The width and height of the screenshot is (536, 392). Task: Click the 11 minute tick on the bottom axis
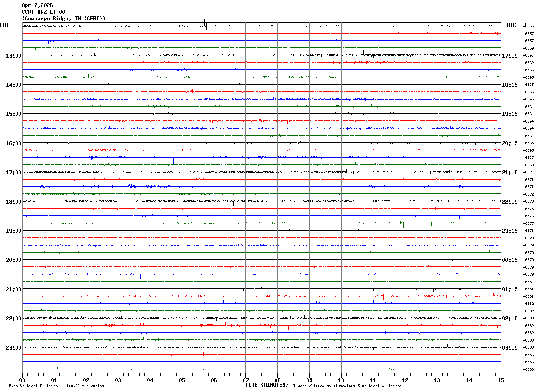tap(373, 380)
